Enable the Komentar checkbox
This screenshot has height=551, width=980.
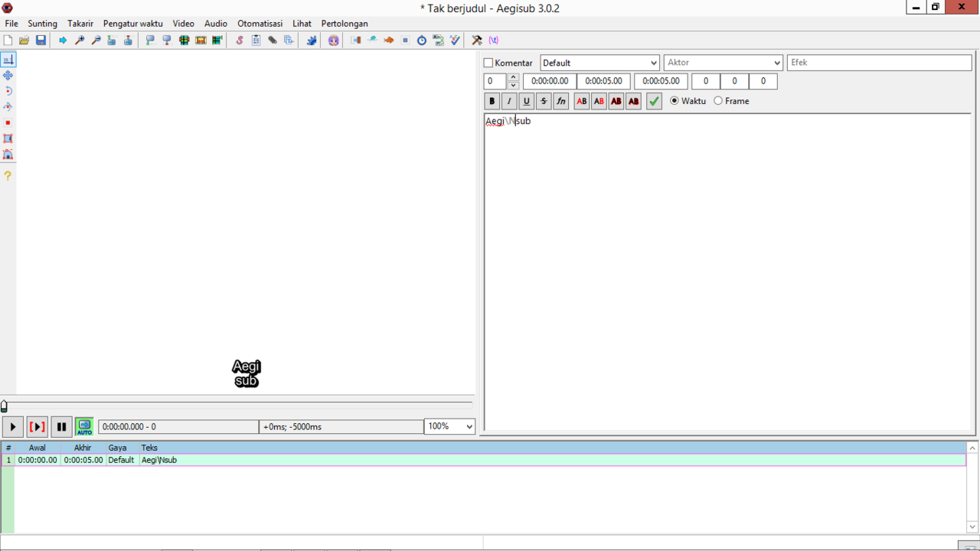pos(488,63)
